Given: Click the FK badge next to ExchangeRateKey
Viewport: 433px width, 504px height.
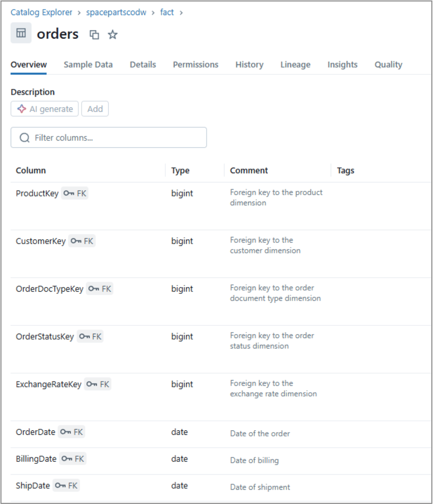Looking at the screenshot, I should 97,384.
